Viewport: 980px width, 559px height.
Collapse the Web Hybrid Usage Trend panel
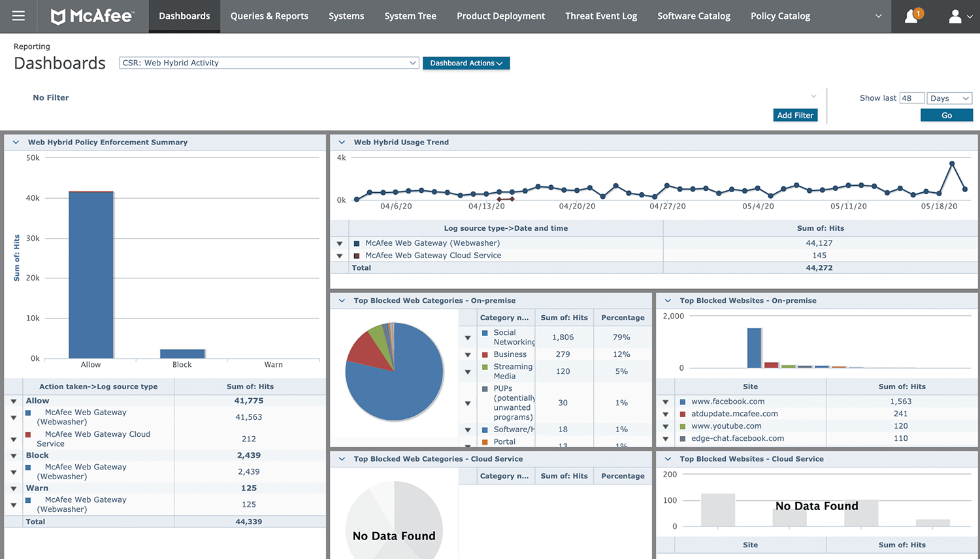(342, 142)
